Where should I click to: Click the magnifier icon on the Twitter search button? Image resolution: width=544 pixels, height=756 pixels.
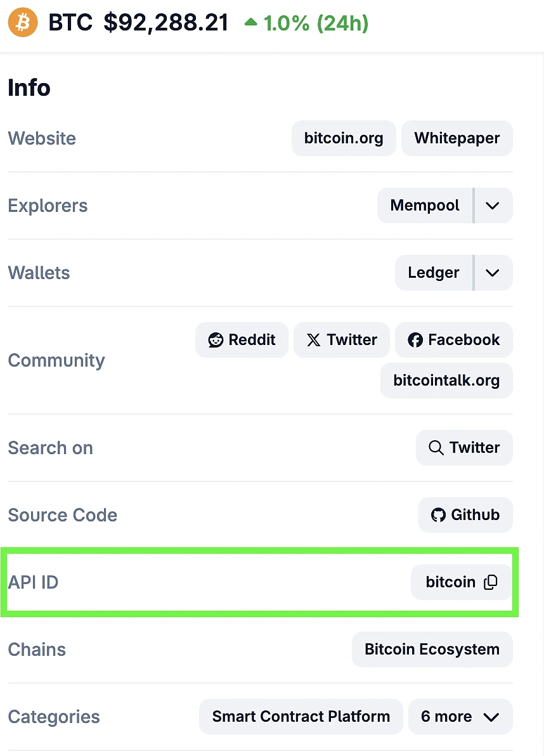click(436, 447)
